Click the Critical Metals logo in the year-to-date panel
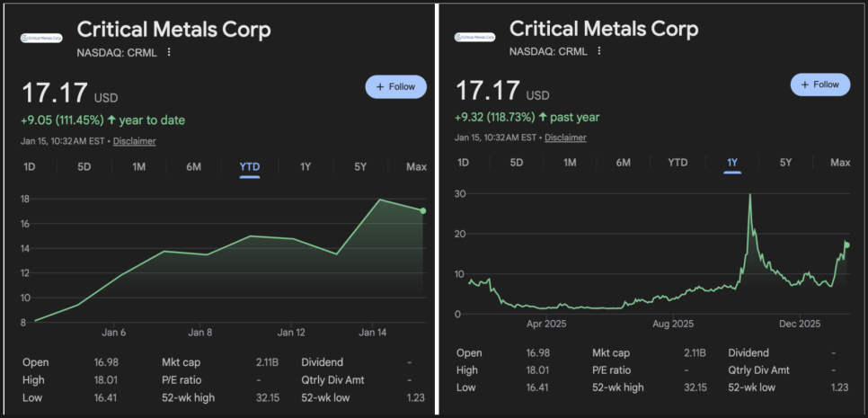 coord(41,38)
